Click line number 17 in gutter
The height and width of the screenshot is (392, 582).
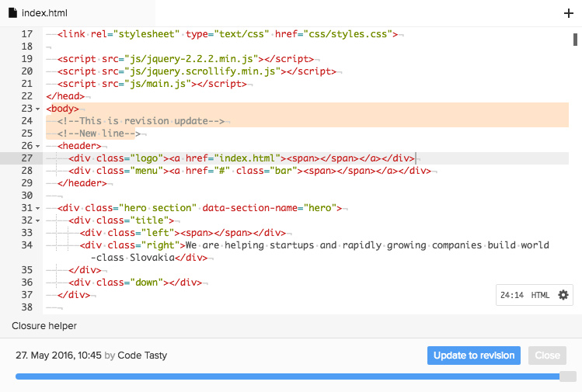(x=26, y=34)
